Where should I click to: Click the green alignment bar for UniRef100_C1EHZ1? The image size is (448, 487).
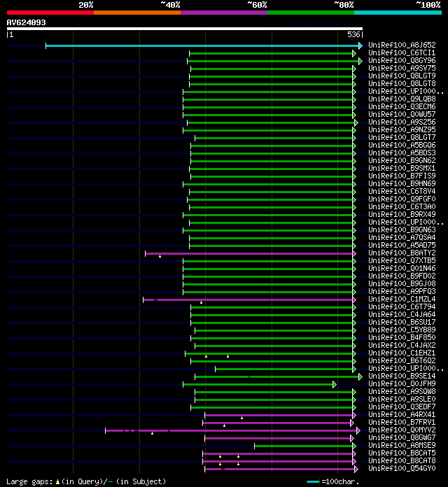coord(270,354)
